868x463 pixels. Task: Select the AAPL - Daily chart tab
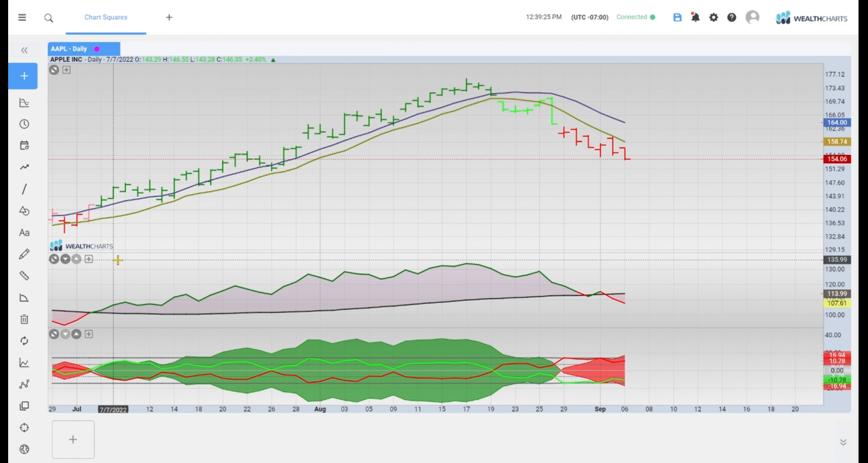pos(84,49)
